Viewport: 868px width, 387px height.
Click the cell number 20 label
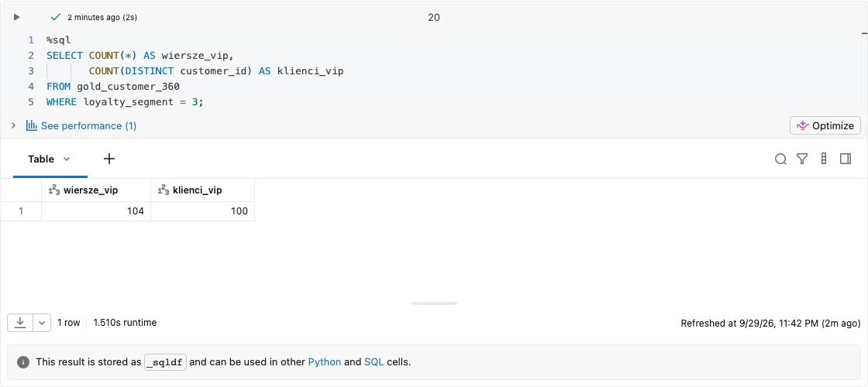coord(434,17)
